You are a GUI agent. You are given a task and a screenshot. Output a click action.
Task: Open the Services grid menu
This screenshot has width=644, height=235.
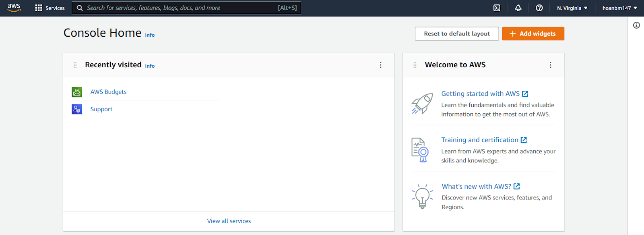coord(50,8)
